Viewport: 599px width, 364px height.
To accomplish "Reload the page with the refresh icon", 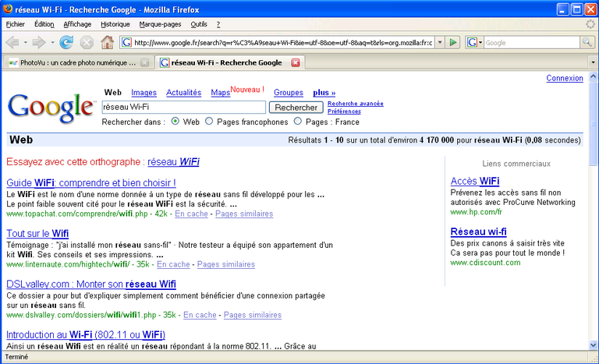I will [x=66, y=42].
